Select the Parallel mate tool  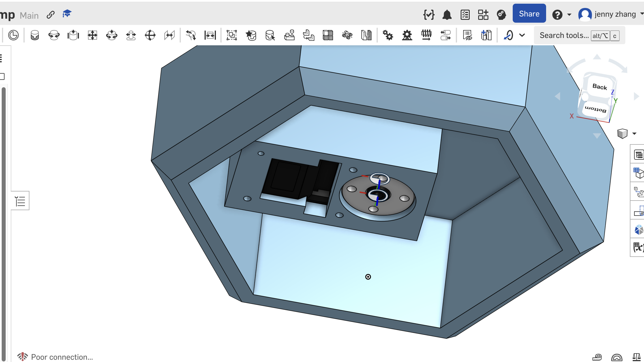[x=169, y=35]
